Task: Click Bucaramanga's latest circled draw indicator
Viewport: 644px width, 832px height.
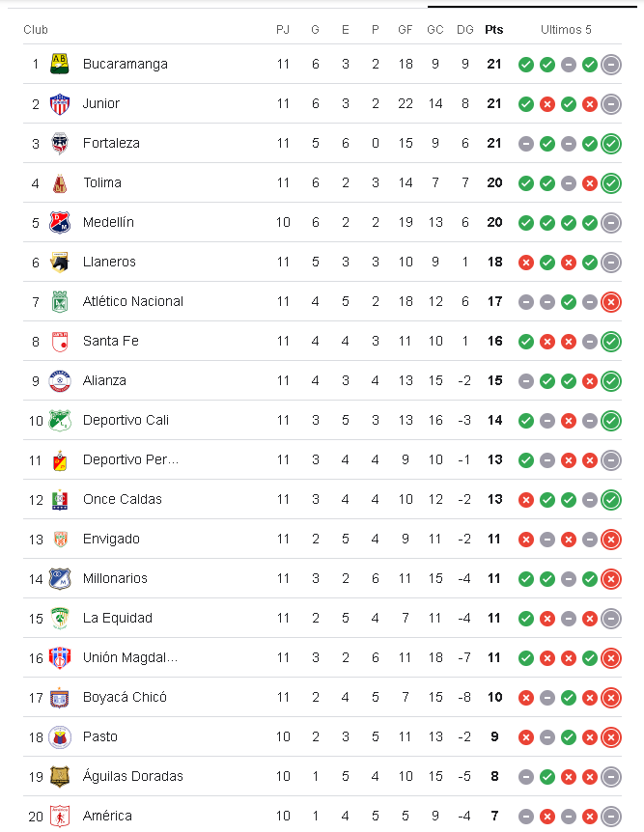Action: (x=611, y=65)
